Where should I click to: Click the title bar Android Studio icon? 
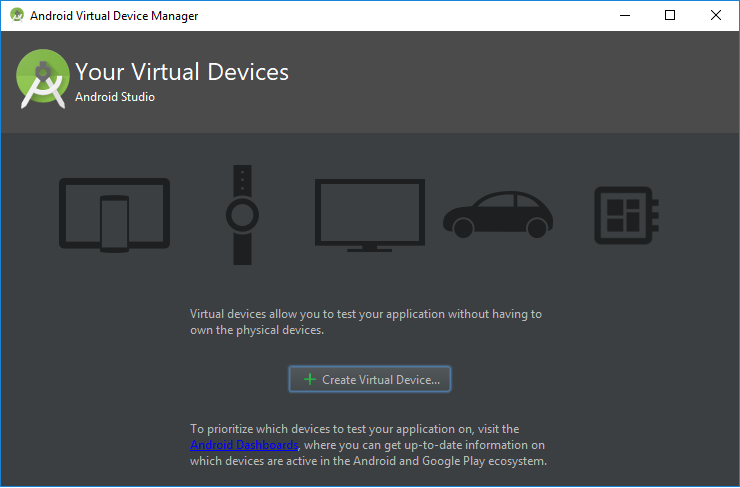(17, 15)
